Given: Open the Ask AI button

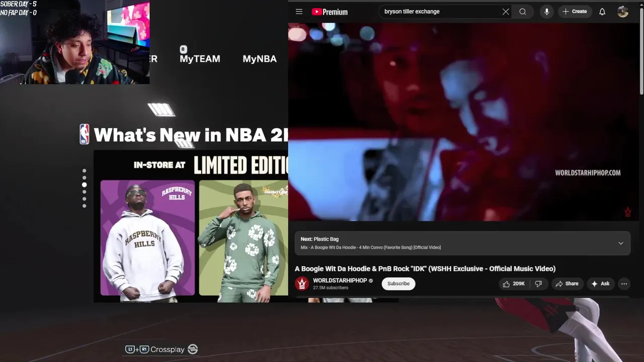Looking at the screenshot, I should [600, 284].
